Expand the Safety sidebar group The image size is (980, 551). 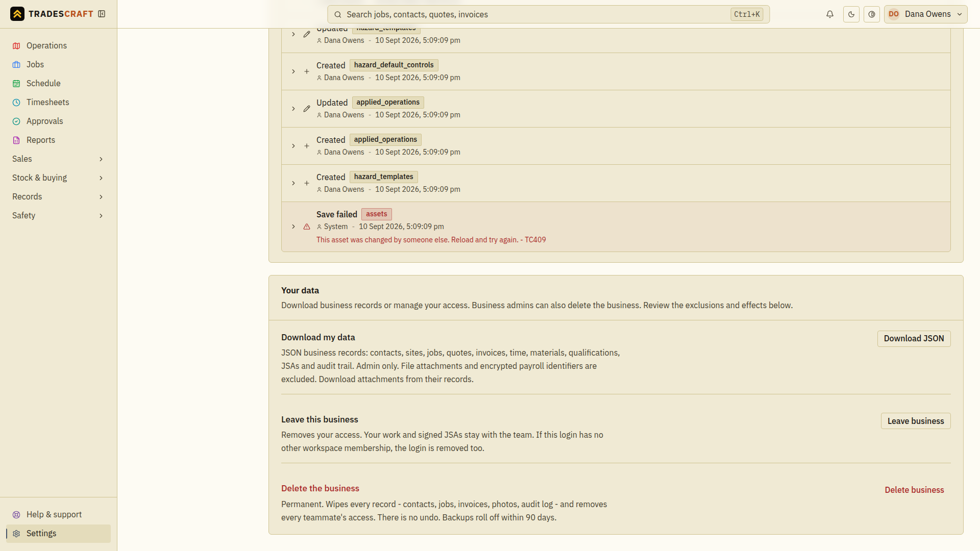[x=58, y=215]
